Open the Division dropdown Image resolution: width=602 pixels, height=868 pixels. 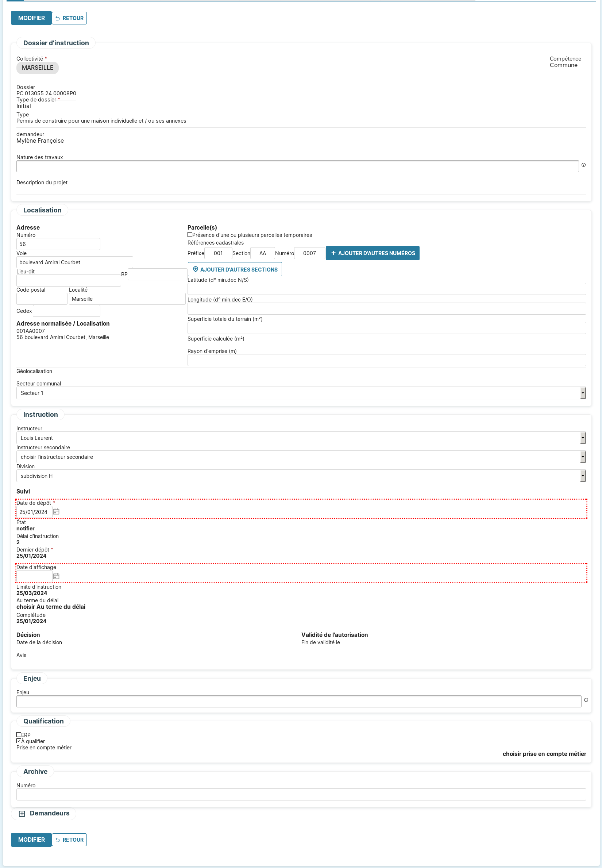[301, 476]
